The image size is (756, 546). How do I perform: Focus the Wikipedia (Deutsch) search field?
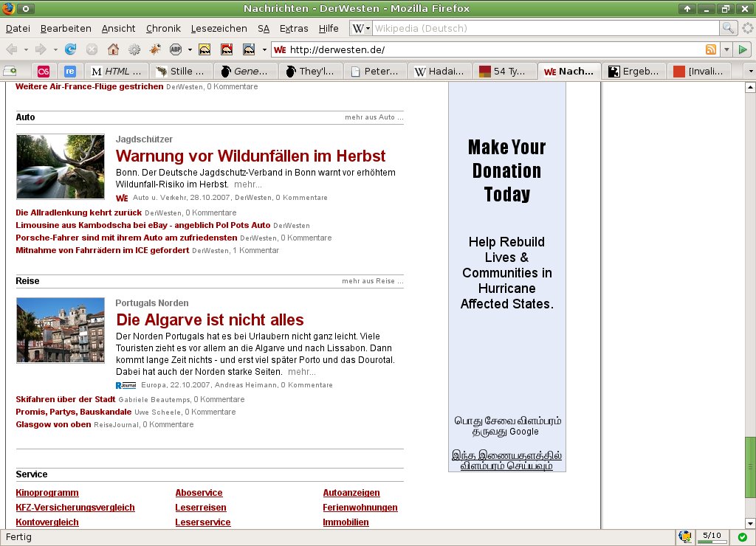(546, 29)
